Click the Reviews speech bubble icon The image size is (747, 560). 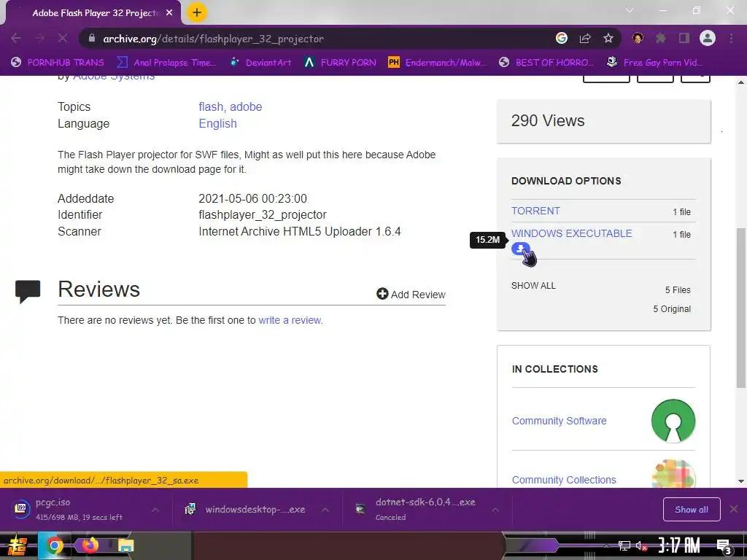tap(28, 292)
